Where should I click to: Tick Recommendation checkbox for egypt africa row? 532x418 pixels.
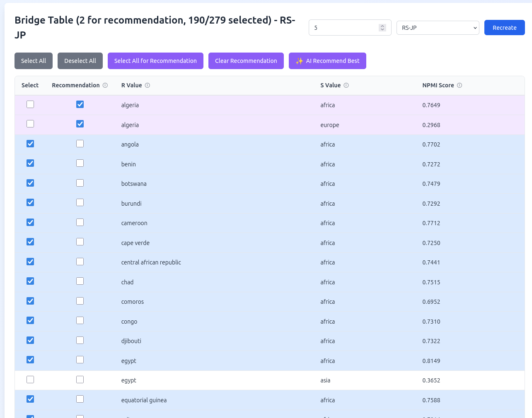point(80,360)
